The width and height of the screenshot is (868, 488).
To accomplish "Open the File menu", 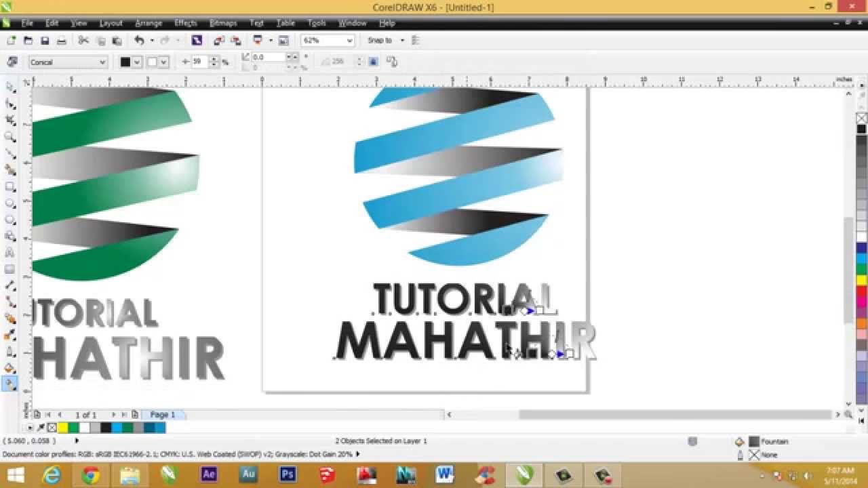I will (26, 23).
